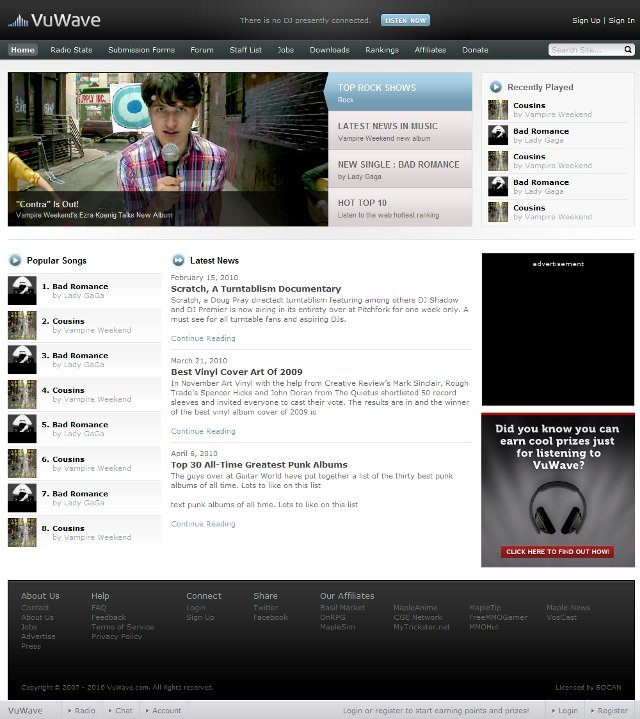This screenshot has width=640, height=719.
Task: Continue Reading the Punk Albums article
Action: 203,524
